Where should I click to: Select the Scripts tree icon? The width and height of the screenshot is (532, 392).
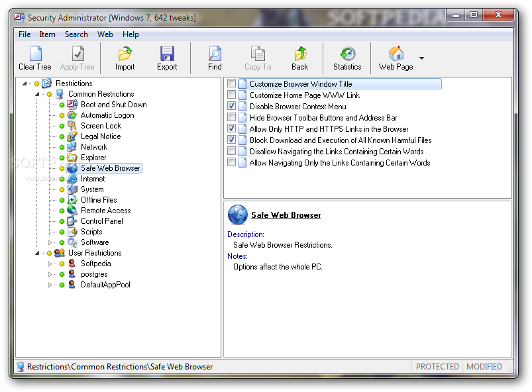[72, 232]
